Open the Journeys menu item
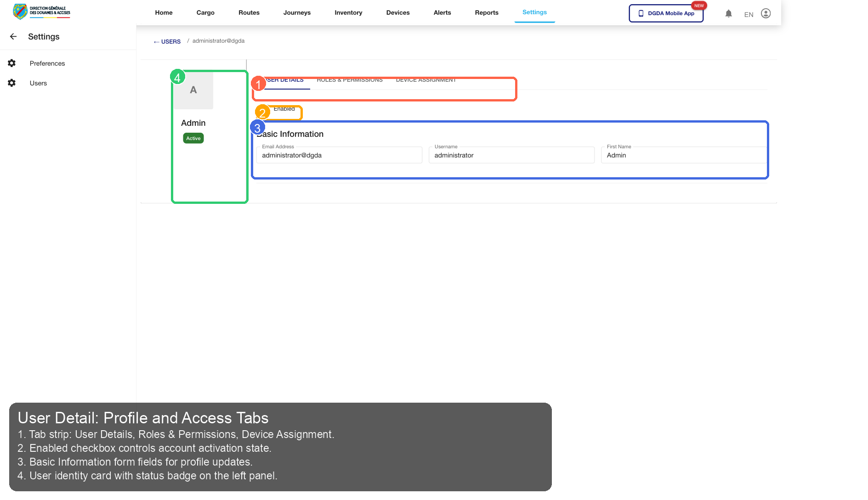 pyautogui.click(x=297, y=12)
